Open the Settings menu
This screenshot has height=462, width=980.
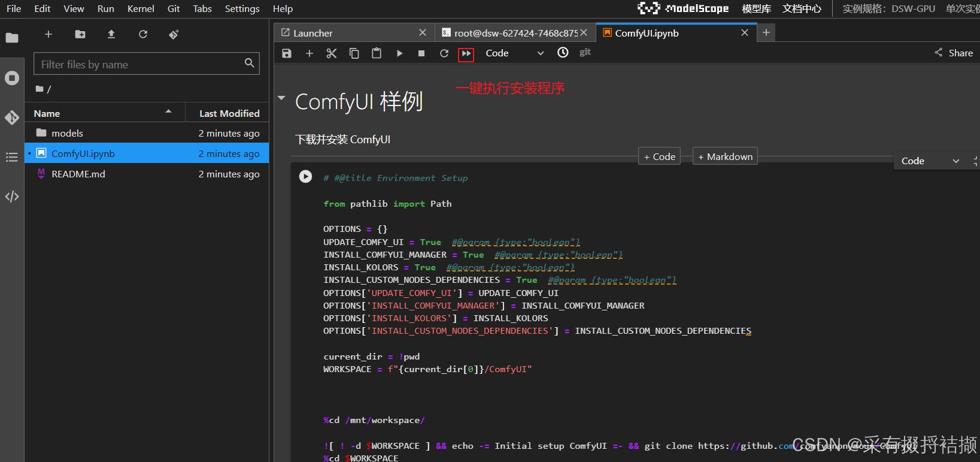click(242, 8)
